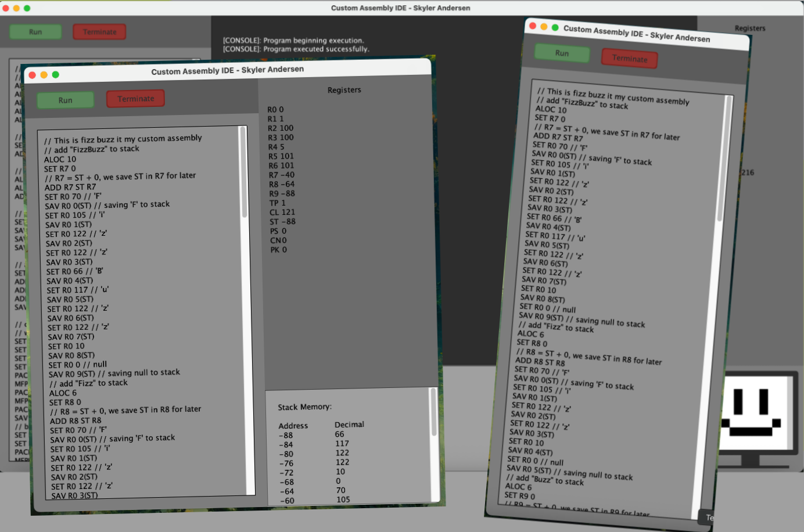Screen dimensions: 804x532
Task: Close the background window with its red button
Action: click(6, 8)
